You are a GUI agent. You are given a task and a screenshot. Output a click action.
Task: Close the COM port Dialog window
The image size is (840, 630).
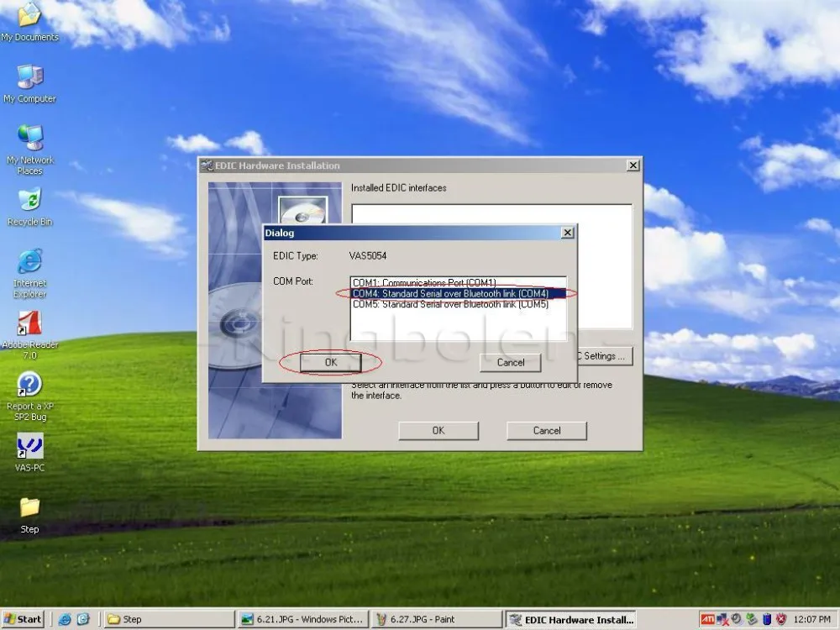point(567,233)
